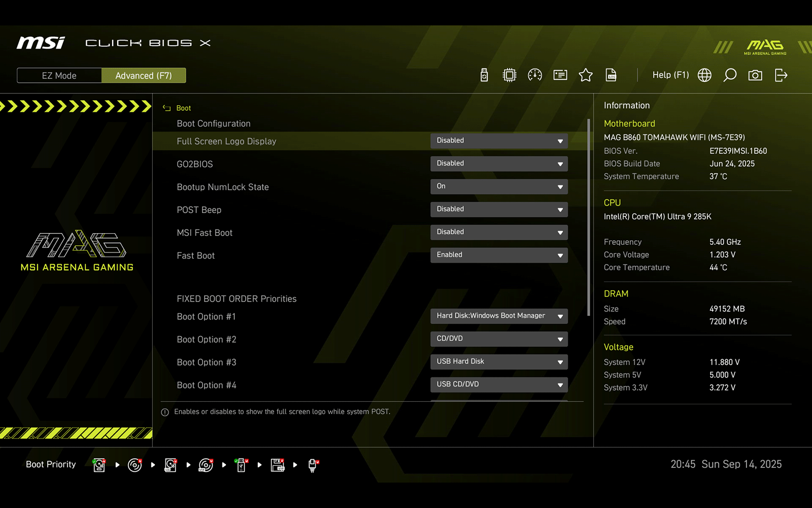812x508 pixels.
Task: Open the memory profile card icon
Action: [x=560, y=75]
